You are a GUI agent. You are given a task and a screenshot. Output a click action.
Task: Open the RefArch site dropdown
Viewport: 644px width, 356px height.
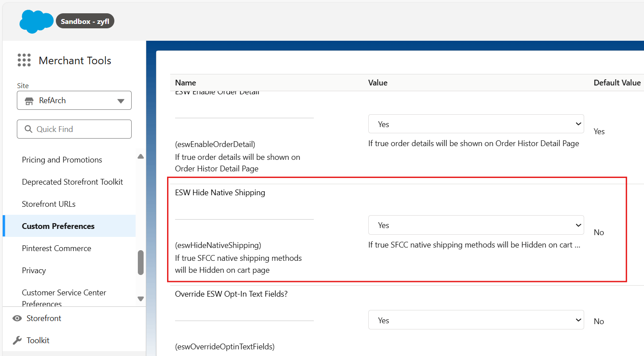(74, 101)
